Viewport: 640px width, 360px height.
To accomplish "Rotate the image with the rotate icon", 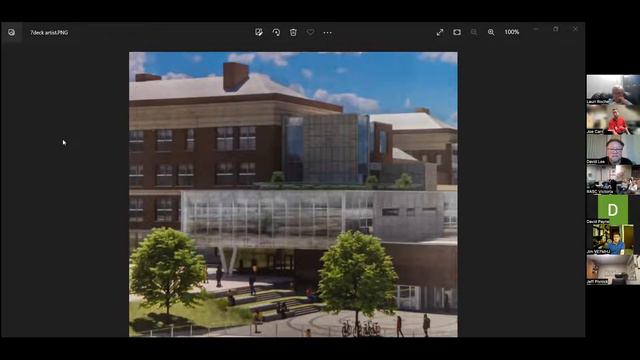I will click(276, 32).
